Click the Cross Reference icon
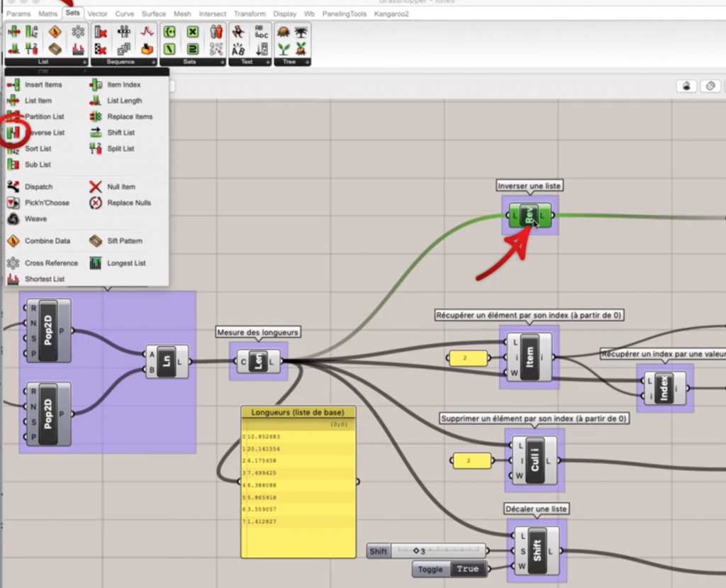Screen dimensions: 726x588 (x=13, y=263)
